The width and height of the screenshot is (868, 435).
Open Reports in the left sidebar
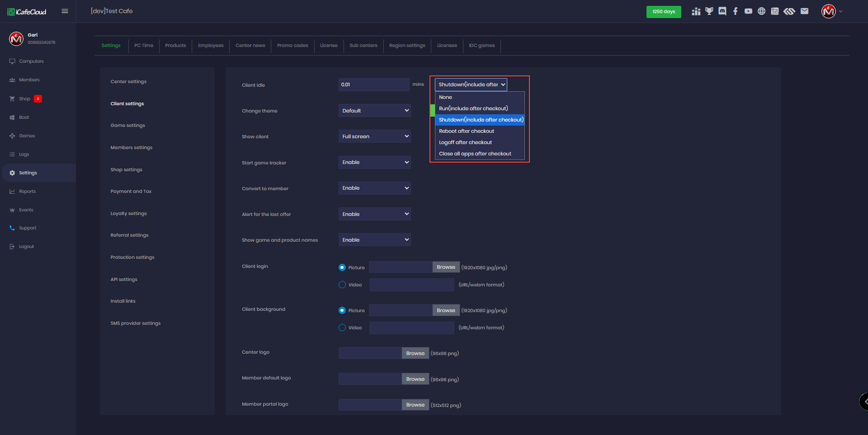27,192
